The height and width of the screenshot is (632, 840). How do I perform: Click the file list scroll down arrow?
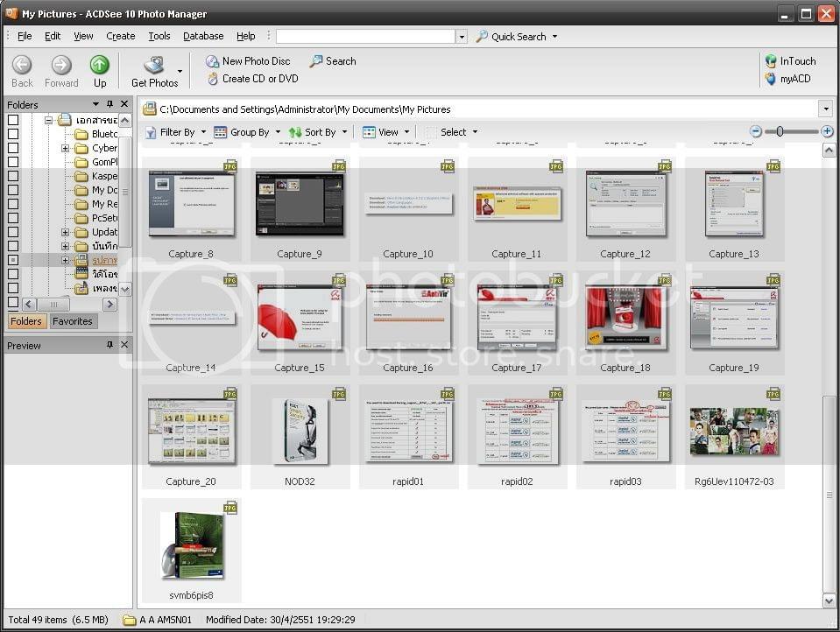(829, 601)
